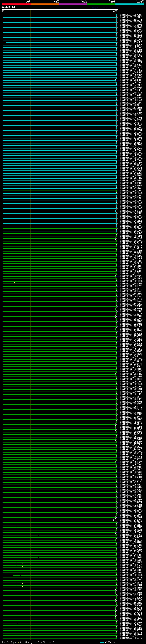146x644 pixels.
Task: Click the UniRef100_Q84LQ3 hit name
Action: tap(131, 80)
